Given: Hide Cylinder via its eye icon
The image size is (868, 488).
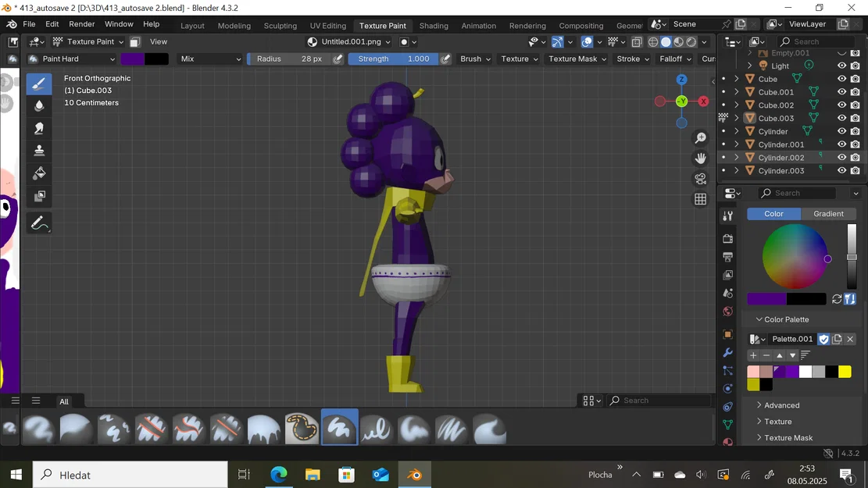Looking at the screenshot, I should click(x=841, y=131).
